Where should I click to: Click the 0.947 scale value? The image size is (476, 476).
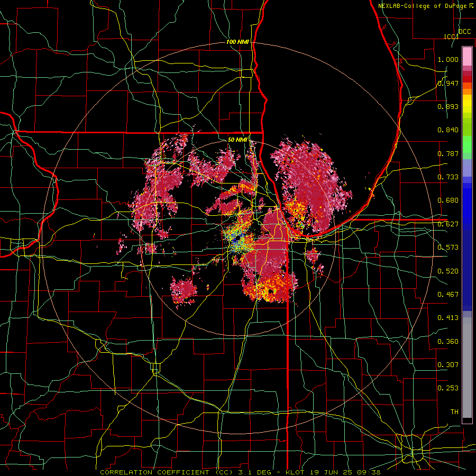click(x=448, y=83)
